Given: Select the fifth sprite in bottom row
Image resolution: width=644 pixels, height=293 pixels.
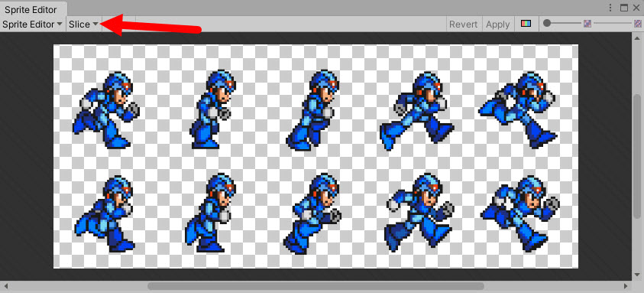Looking at the screenshot, I should pos(520,213).
